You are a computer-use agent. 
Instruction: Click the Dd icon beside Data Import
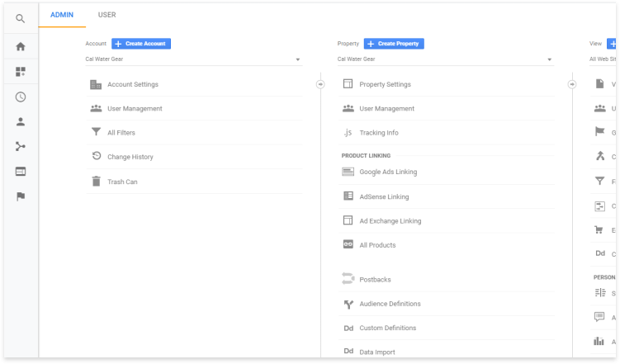[x=348, y=351]
